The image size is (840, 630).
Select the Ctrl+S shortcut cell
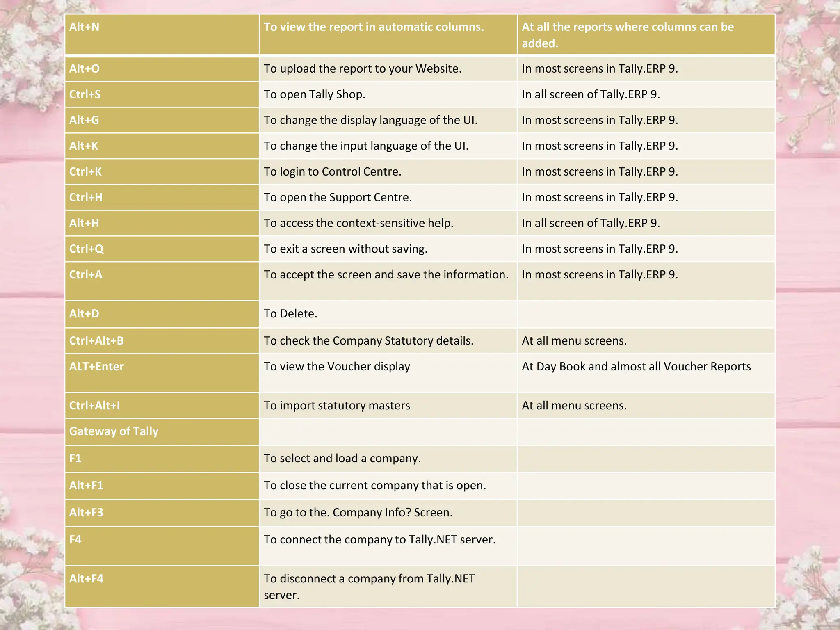tap(162, 95)
